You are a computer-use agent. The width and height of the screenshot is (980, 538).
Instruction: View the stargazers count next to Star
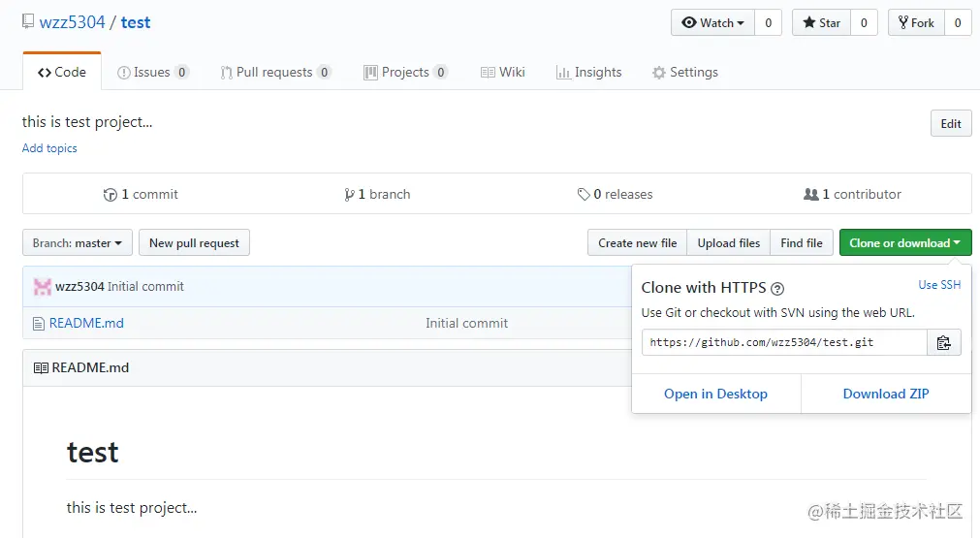point(864,22)
